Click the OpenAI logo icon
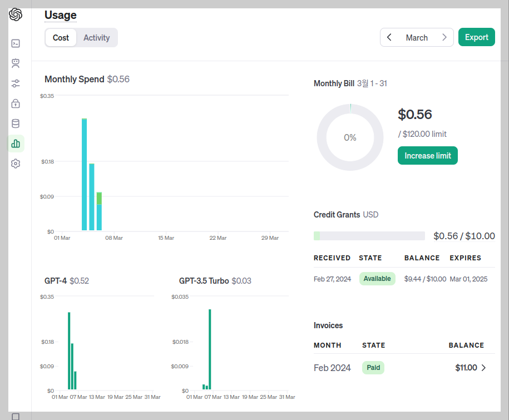509x420 pixels. [16, 14]
